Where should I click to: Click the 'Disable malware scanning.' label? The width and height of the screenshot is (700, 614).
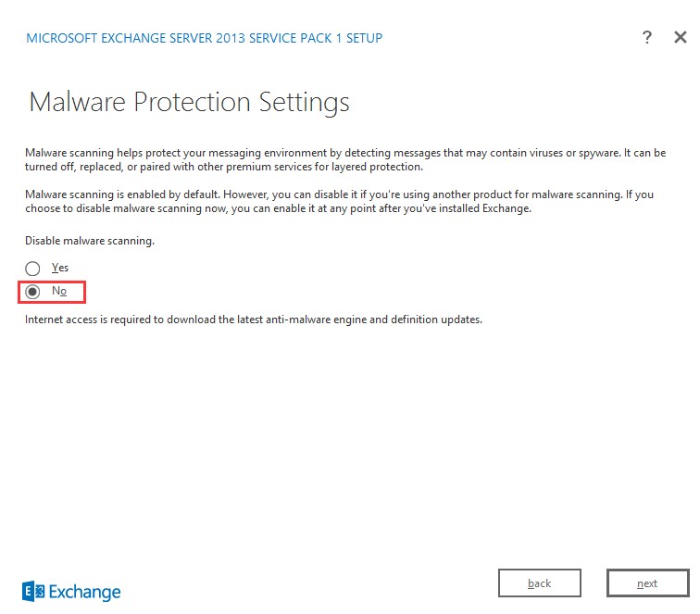click(x=90, y=241)
